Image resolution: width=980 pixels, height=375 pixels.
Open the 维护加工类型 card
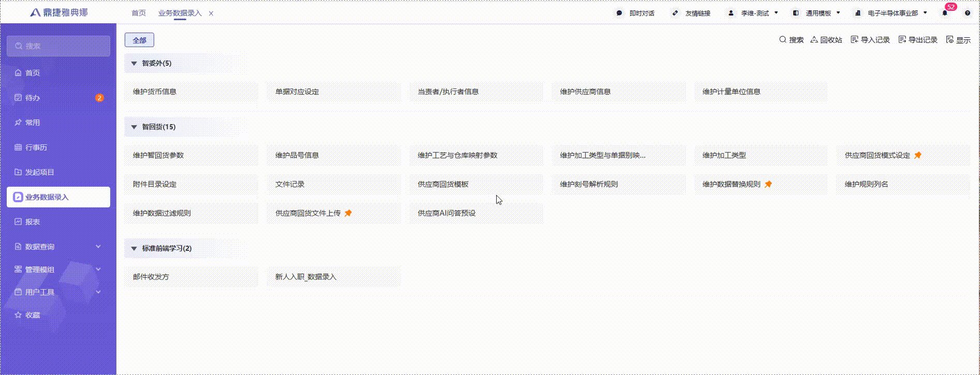pyautogui.click(x=761, y=155)
